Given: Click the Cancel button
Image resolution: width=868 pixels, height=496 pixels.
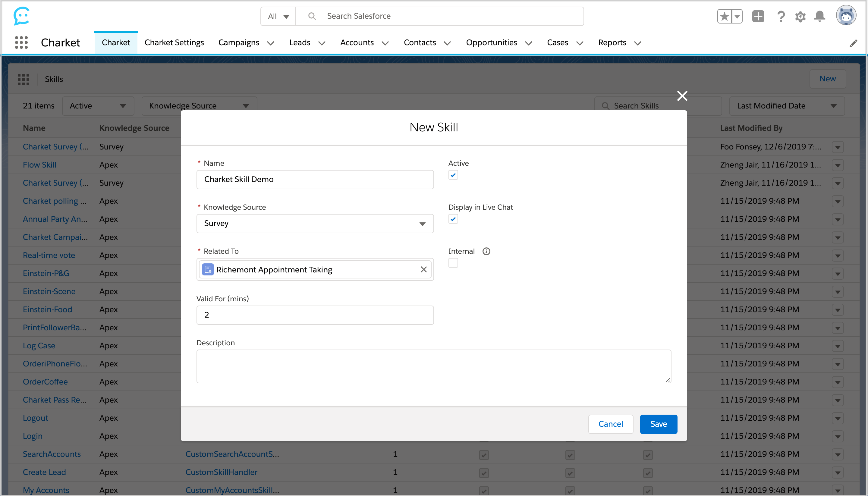Looking at the screenshot, I should 610,424.
